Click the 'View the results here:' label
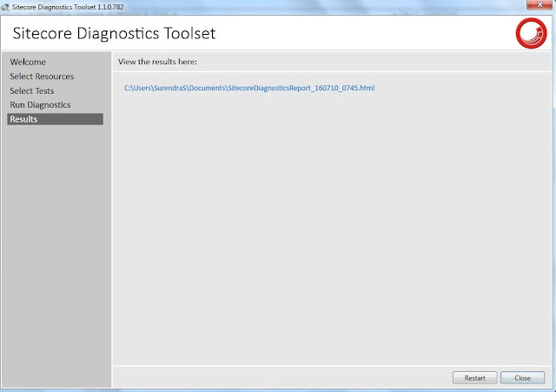556x392 pixels. coord(157,62)
